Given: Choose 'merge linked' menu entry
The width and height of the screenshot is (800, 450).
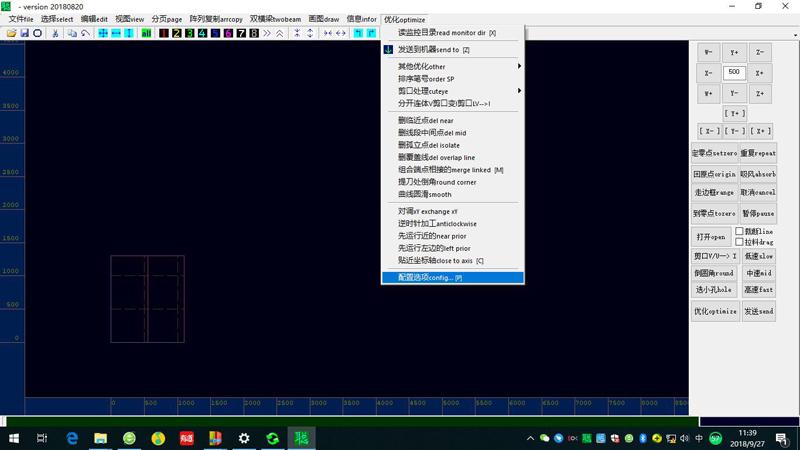Looking at the screenshot, I should click(453, 169).
